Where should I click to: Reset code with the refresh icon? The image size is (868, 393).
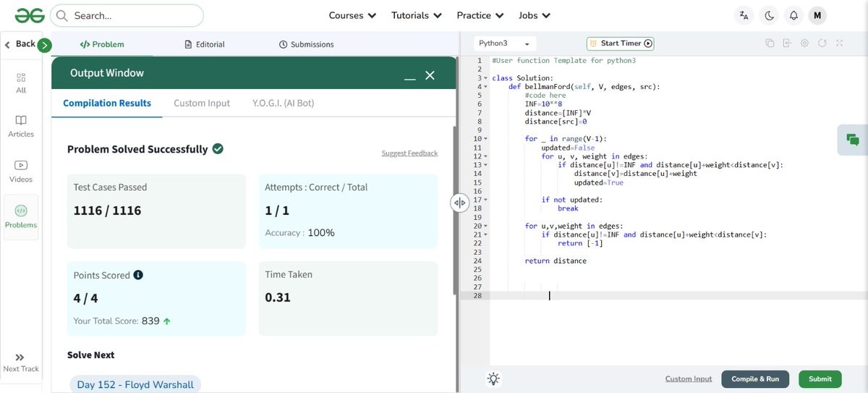[x=822, y=43]
